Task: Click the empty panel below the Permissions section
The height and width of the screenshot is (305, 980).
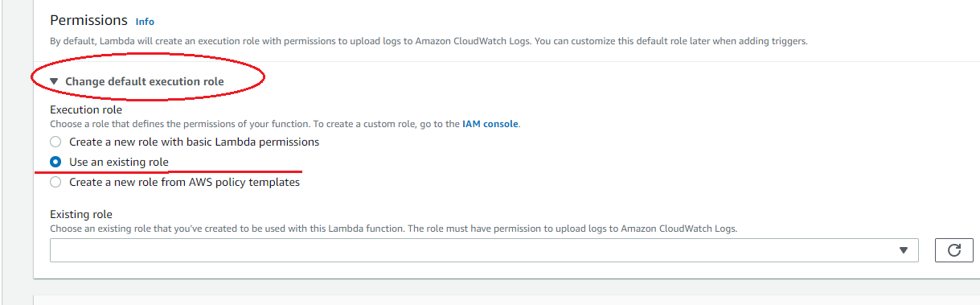Action: [x=506, y=299]
